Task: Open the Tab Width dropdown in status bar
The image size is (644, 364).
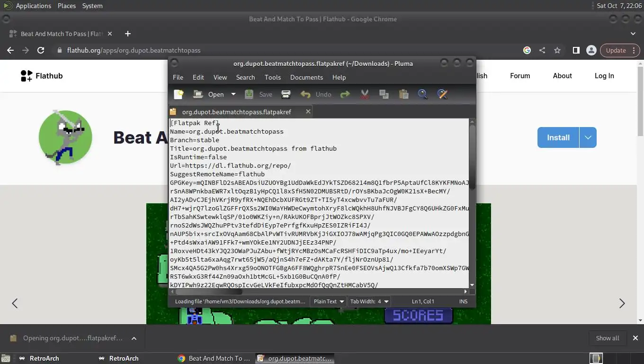Action: click(x=369, y=301)
